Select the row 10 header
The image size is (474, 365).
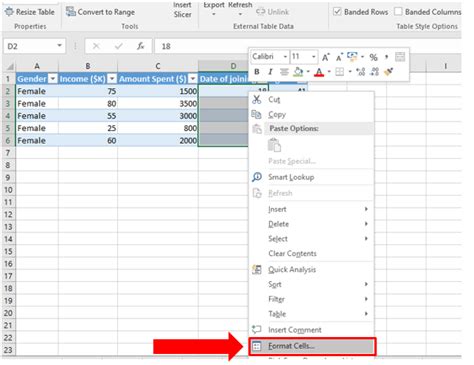tap(8, 190)
